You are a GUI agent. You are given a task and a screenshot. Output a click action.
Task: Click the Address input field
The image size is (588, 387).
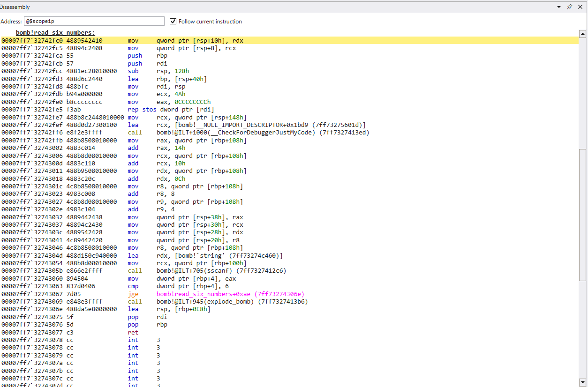point(94,22)
